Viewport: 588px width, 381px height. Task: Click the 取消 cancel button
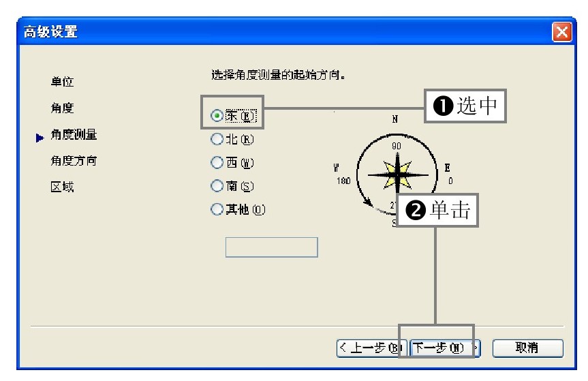tap(527, 348)
